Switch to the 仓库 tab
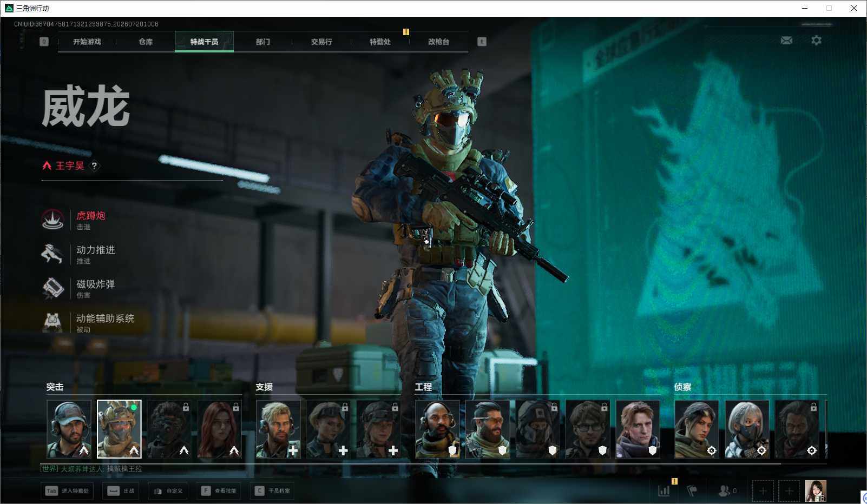This screenshot has width=867, height=504. click(x=146, y=42)
